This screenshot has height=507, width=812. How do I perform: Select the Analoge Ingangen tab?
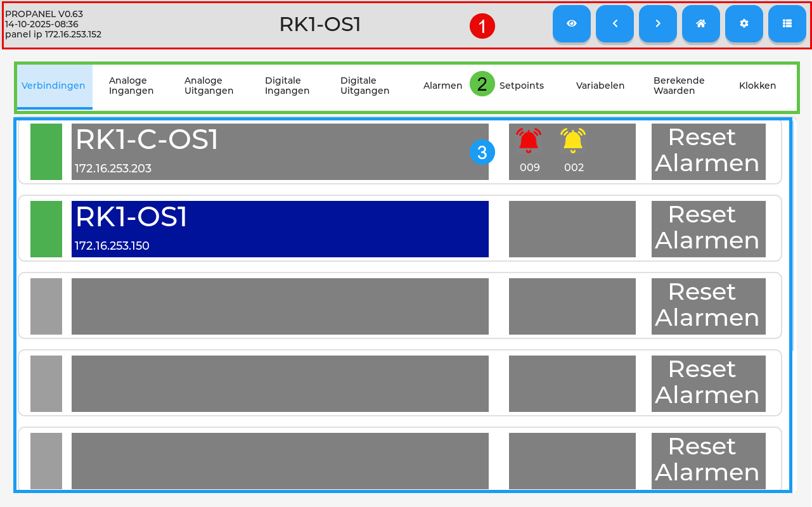131,86
